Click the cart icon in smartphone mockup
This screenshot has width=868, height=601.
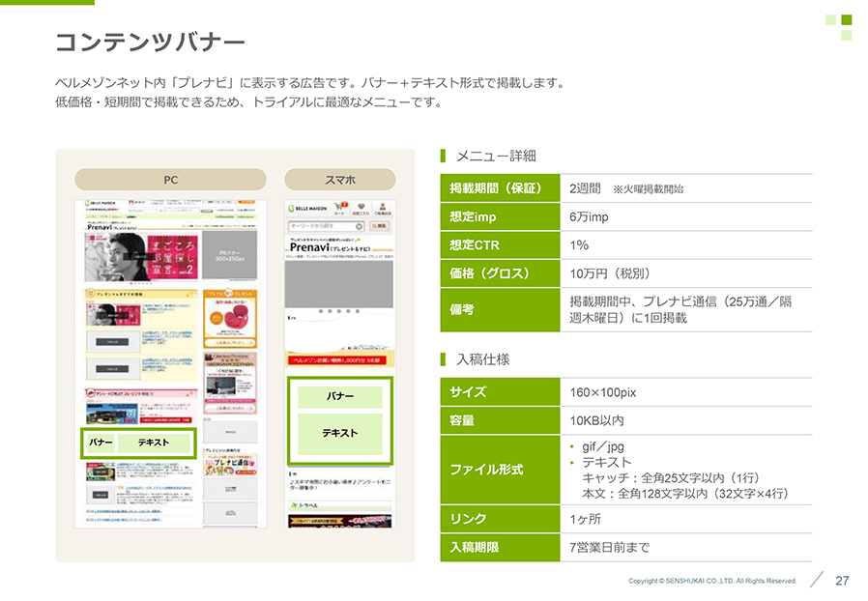[x=339, y=208]
